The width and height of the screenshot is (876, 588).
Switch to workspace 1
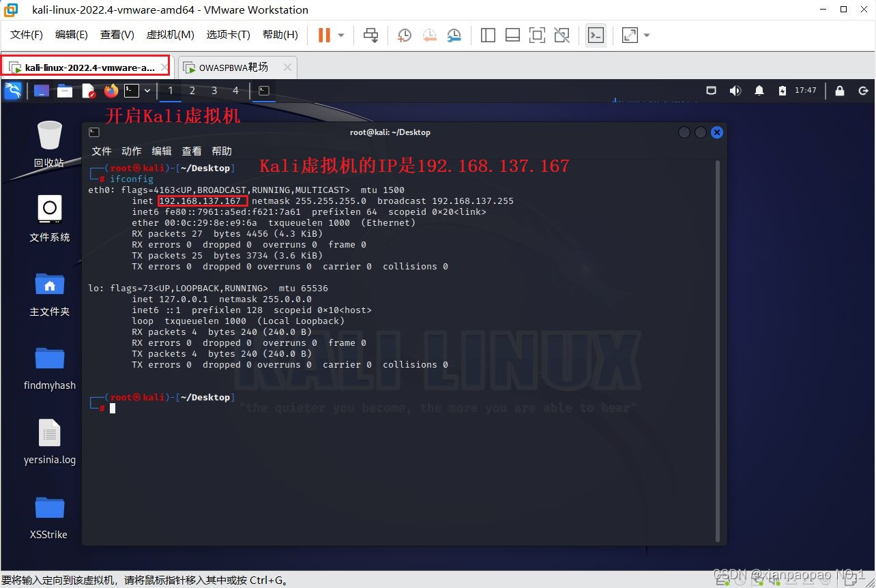tap(171, 91)
